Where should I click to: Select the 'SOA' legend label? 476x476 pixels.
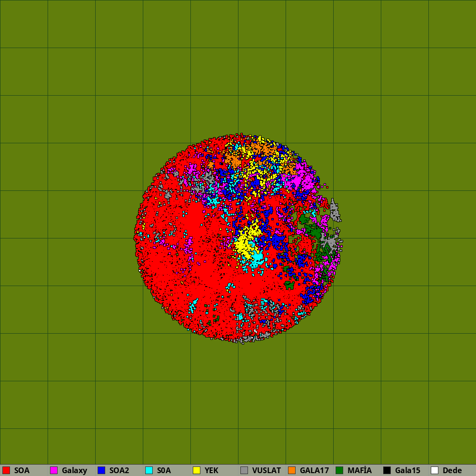pyautogui.click(x=22, y=471)
